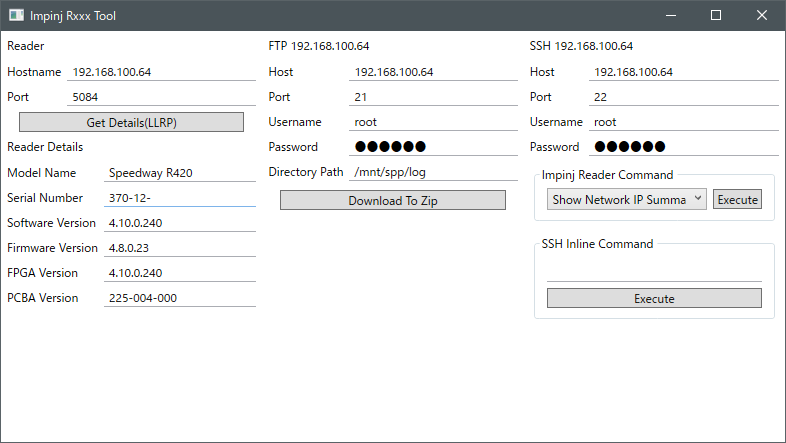Click the SSH Password field

coord(684,147)
